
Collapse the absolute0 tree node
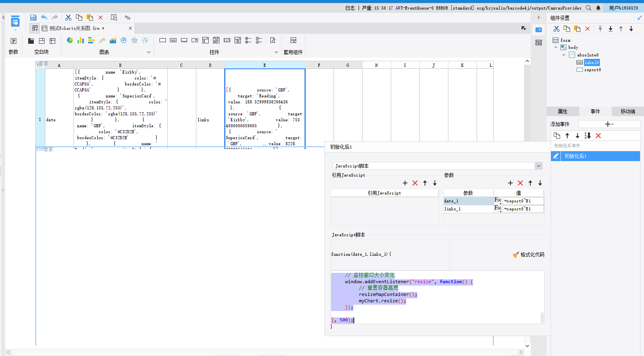tap(564, 55)
